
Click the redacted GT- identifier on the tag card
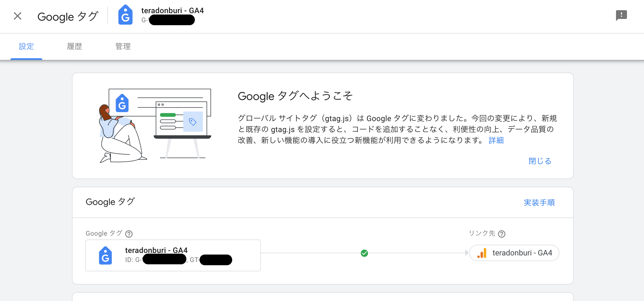215,260
